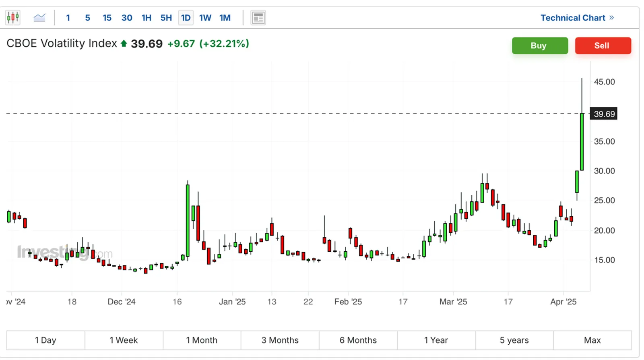Set the range to Max
Viewport: 644px width, 360px height.
click(x=592, y=340)
